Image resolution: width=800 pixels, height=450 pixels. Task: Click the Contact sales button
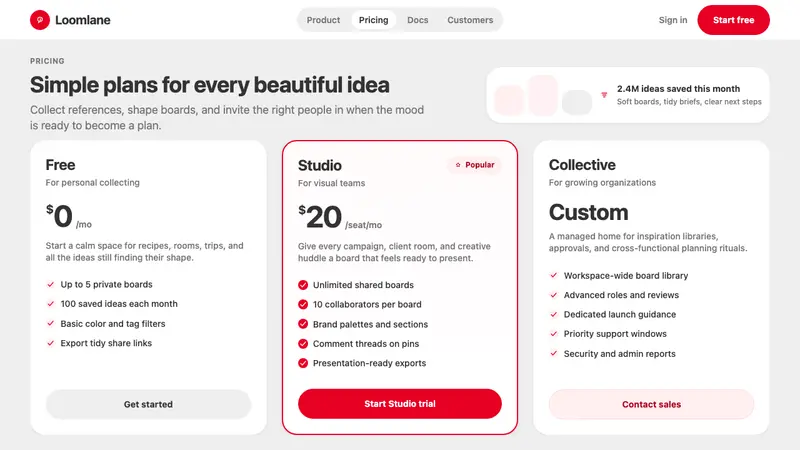[651, 404]
